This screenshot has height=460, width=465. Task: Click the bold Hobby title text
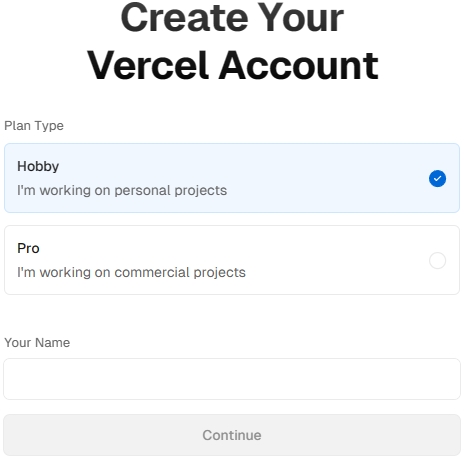(x=38, y=167)
